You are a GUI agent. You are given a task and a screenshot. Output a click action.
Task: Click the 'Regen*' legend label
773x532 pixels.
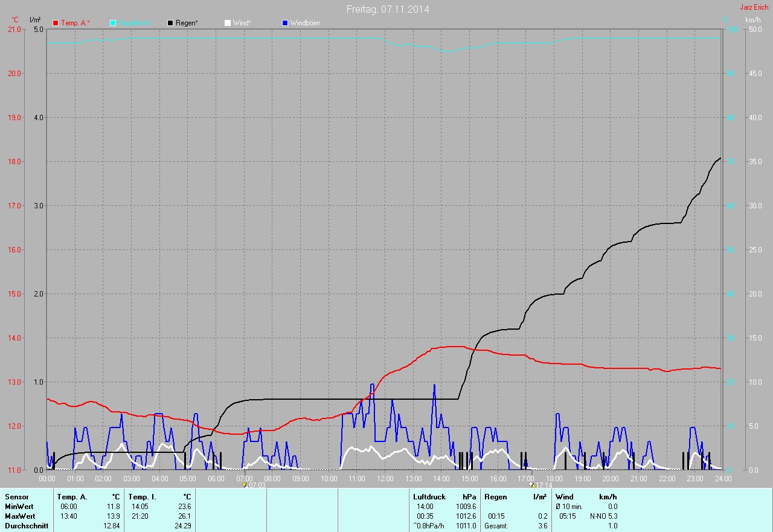tap(187, 23)
